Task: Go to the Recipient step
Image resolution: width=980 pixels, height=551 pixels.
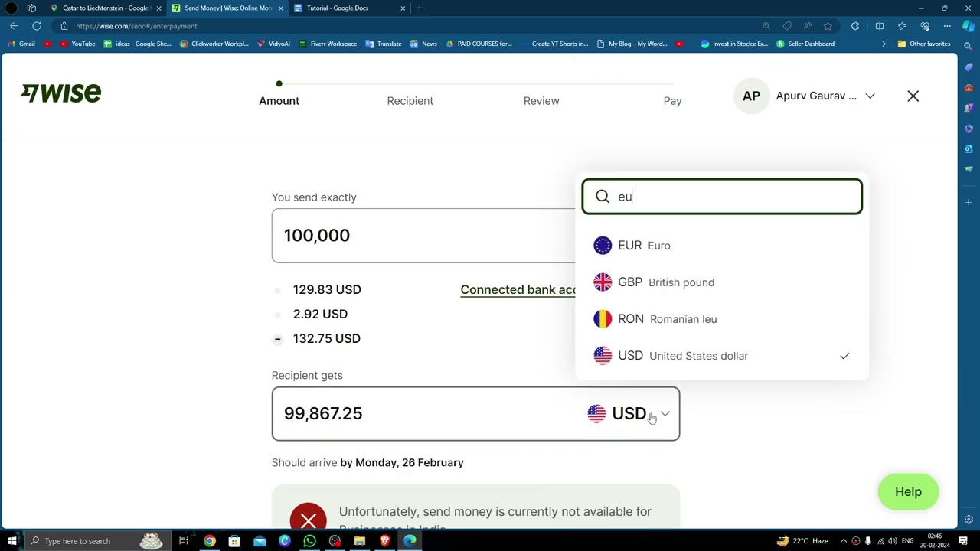Action: (x=410, y=101)
